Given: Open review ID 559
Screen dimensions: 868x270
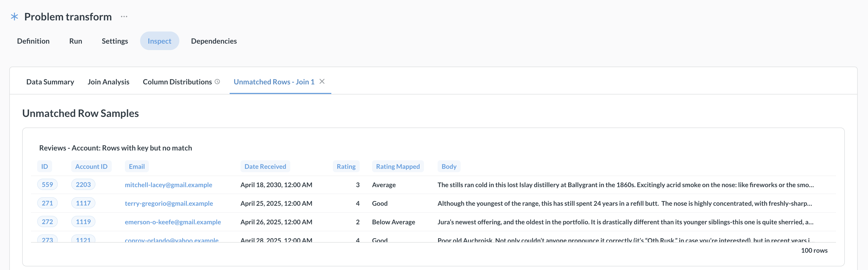Looking at the screenshot, I should pyautogui.click(x=47, y=185).
